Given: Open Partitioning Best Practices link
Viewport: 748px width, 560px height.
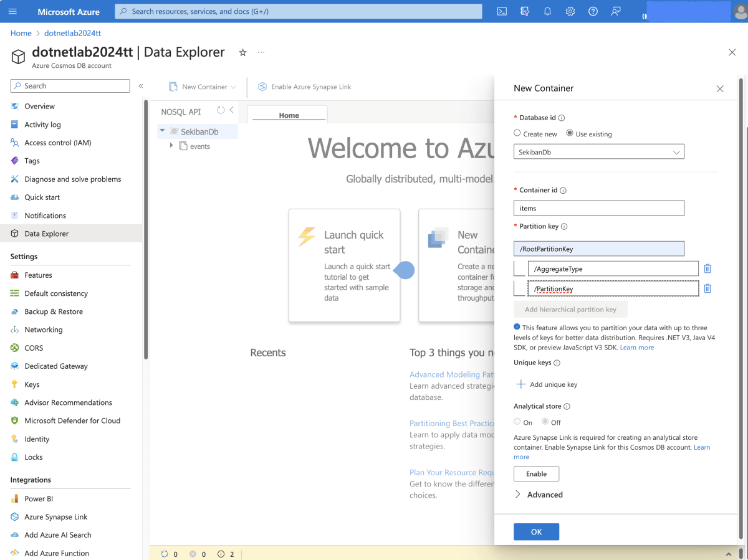Looking at the screenshot, I should click(x=453, y=423).
